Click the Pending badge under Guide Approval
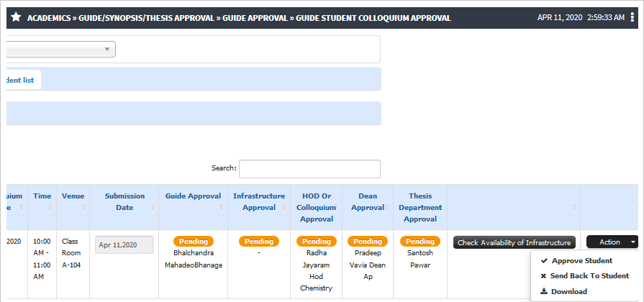This screenshot has height=302, width=644. 194,242
